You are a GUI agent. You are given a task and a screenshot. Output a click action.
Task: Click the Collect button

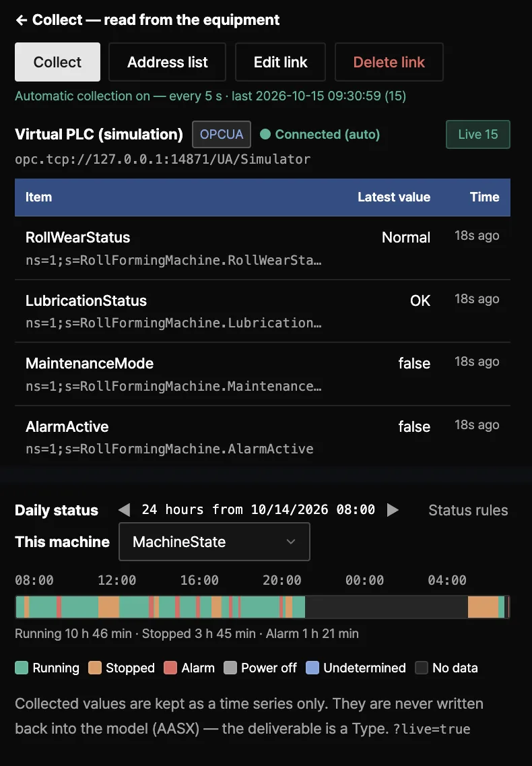[x=58, y=62]
